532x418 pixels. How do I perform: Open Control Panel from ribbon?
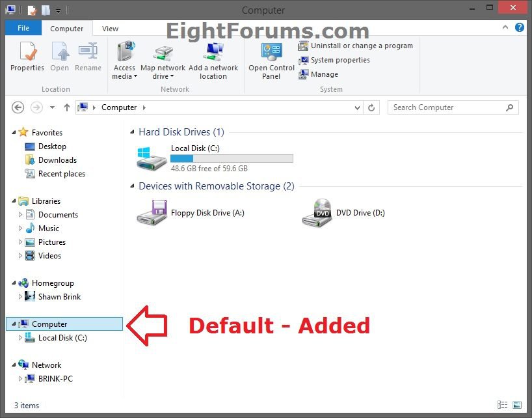(x=271, y=61)
